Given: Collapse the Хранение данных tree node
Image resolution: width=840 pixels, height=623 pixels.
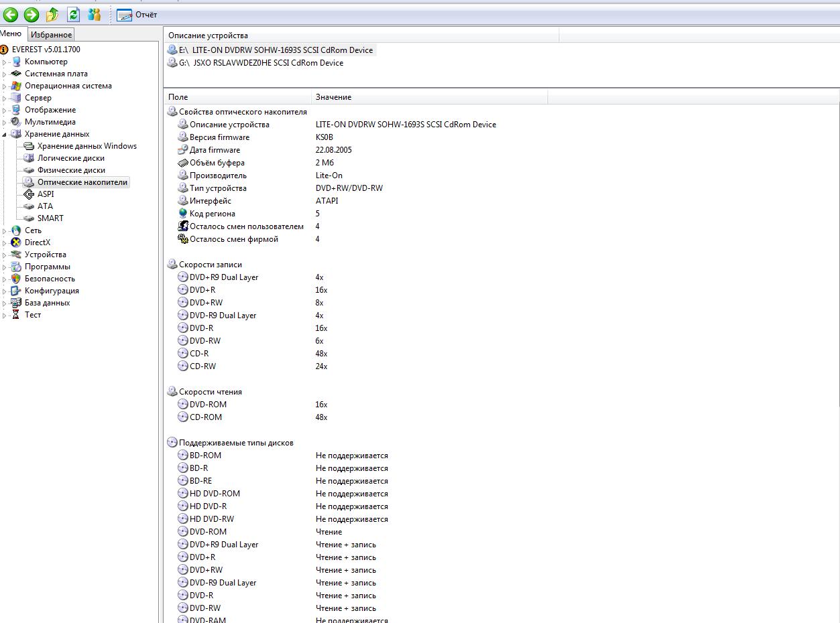Looking at the screenshot, I should [5, 134].
